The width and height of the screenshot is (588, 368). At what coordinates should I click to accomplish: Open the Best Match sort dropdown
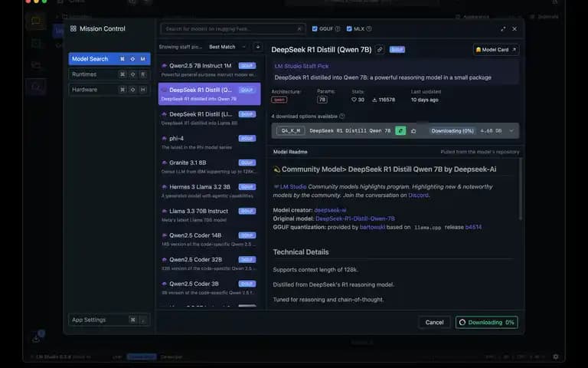point(227,47)
